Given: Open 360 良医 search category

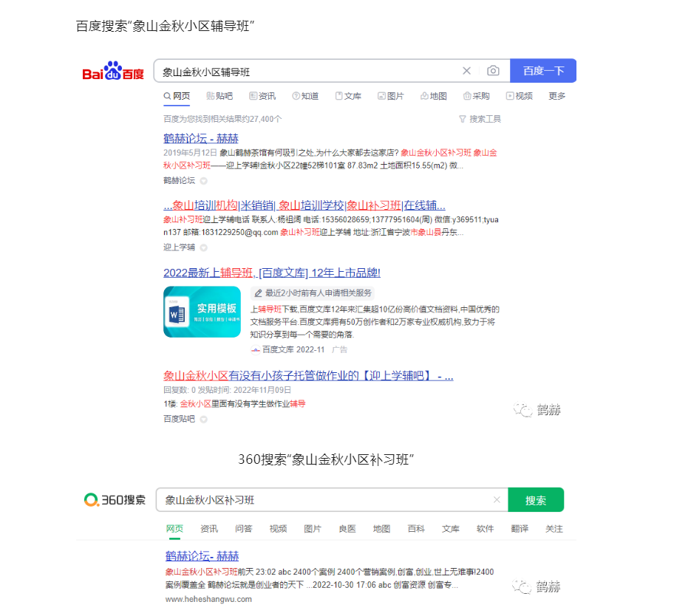Looking at the screenshot, I should [347, 529].
